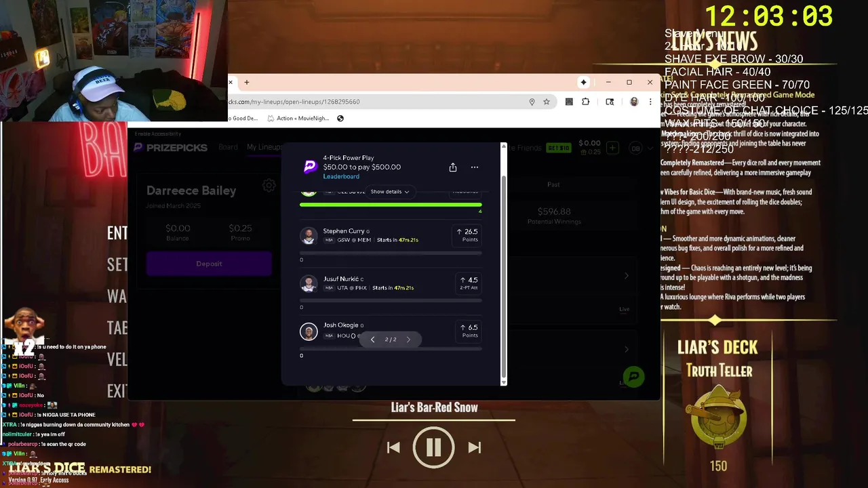
Task: Skip to the previous music track
Action: pyautogui.click(x=393, y=447)
